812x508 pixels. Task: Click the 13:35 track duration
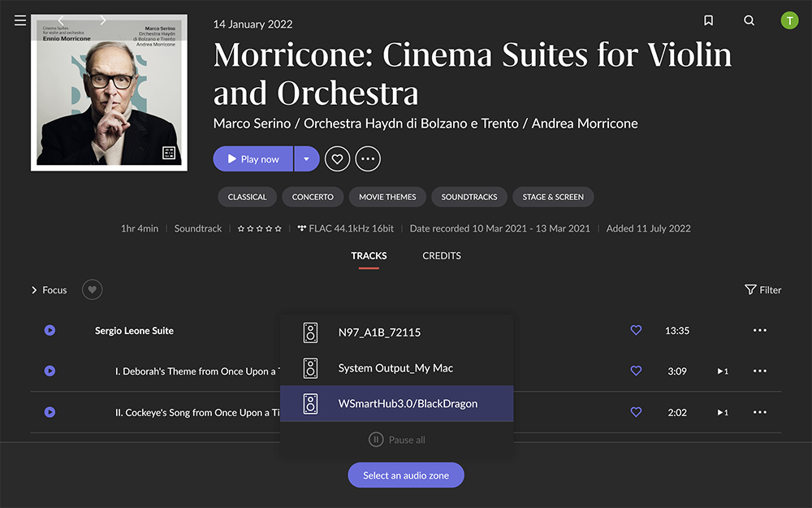(677, 331)
